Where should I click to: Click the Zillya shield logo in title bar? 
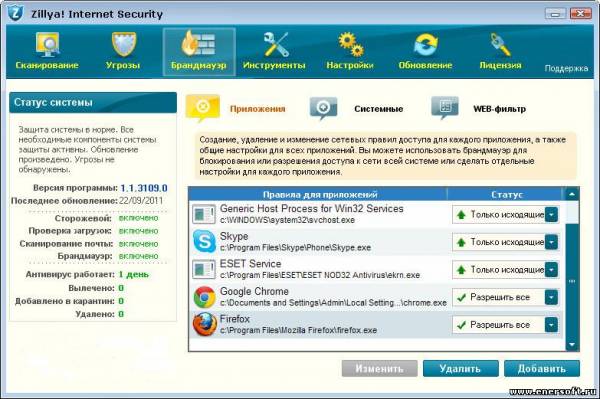tap(15, 13)
